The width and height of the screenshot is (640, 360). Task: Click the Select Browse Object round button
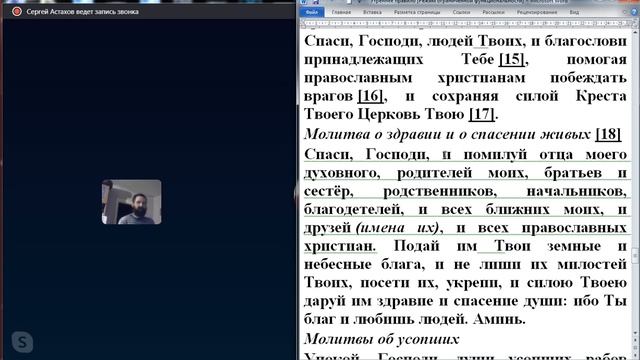635,348
